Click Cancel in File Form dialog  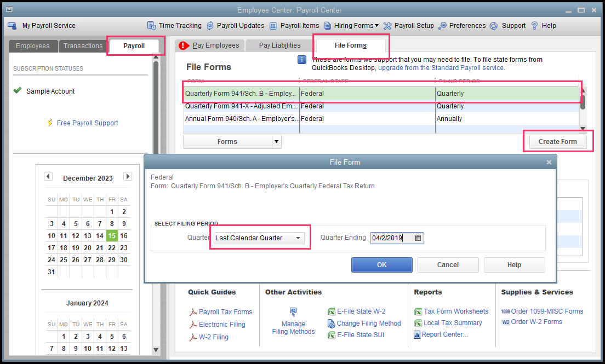[x=448, y=265]
